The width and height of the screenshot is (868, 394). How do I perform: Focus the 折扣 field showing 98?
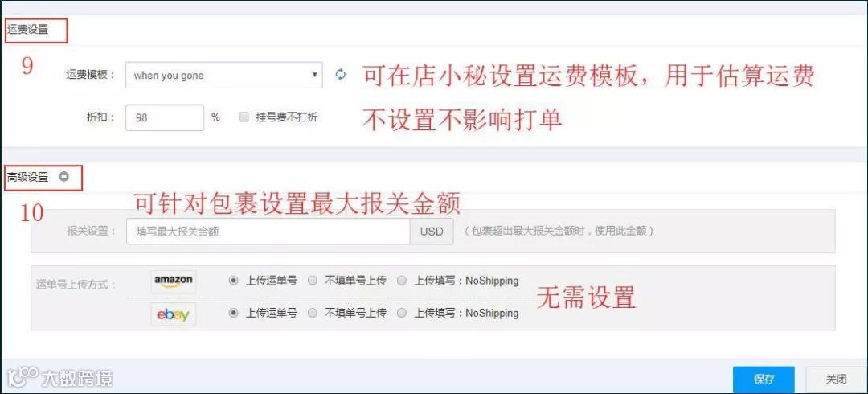165,117
